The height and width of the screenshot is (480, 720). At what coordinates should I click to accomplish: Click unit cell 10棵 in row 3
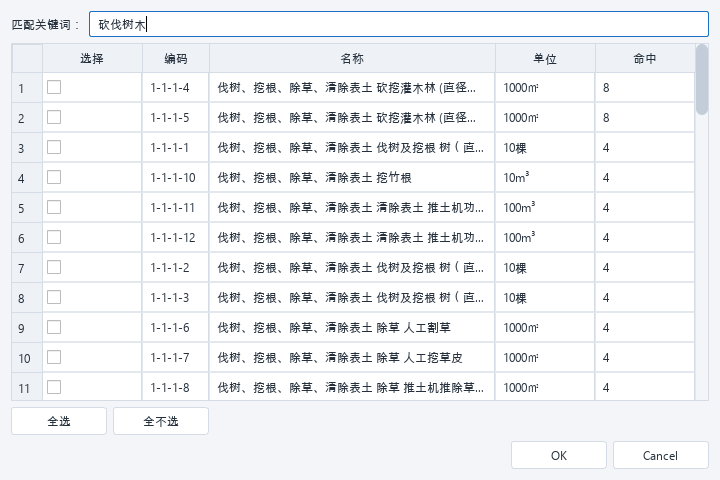(545, 147)
